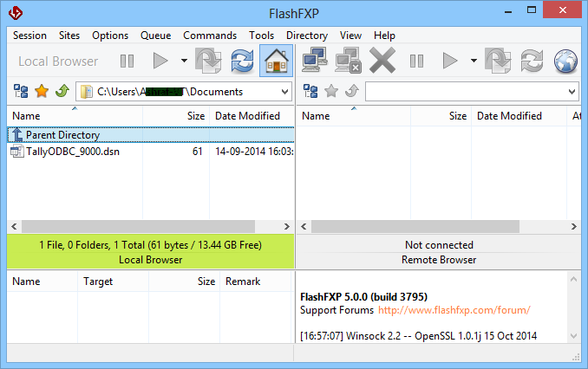
Task: Click the log pane scroll down arrow
Action: coord(573,336)
